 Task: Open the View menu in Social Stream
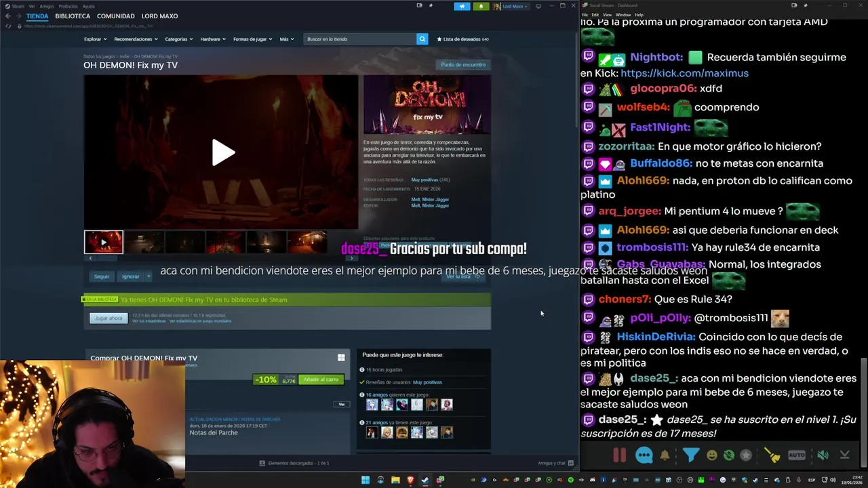pyautogui.click(x=607, y=15)
